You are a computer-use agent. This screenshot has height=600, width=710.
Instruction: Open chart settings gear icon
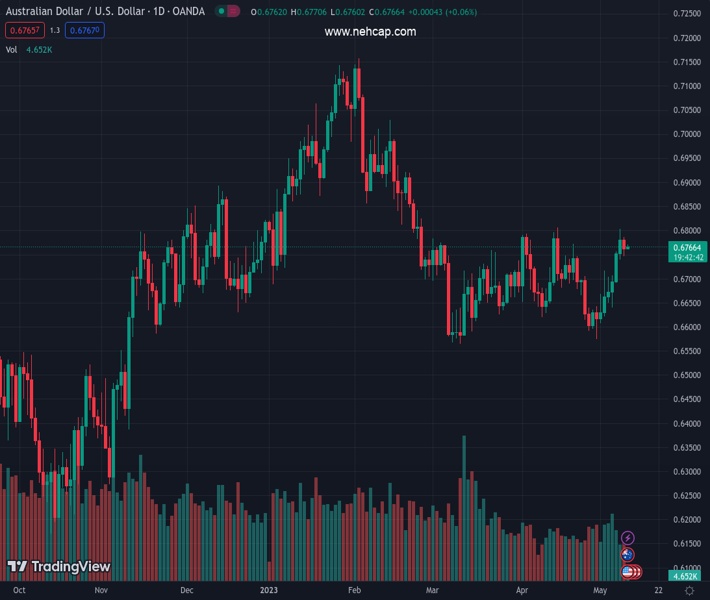click(688, 591)
